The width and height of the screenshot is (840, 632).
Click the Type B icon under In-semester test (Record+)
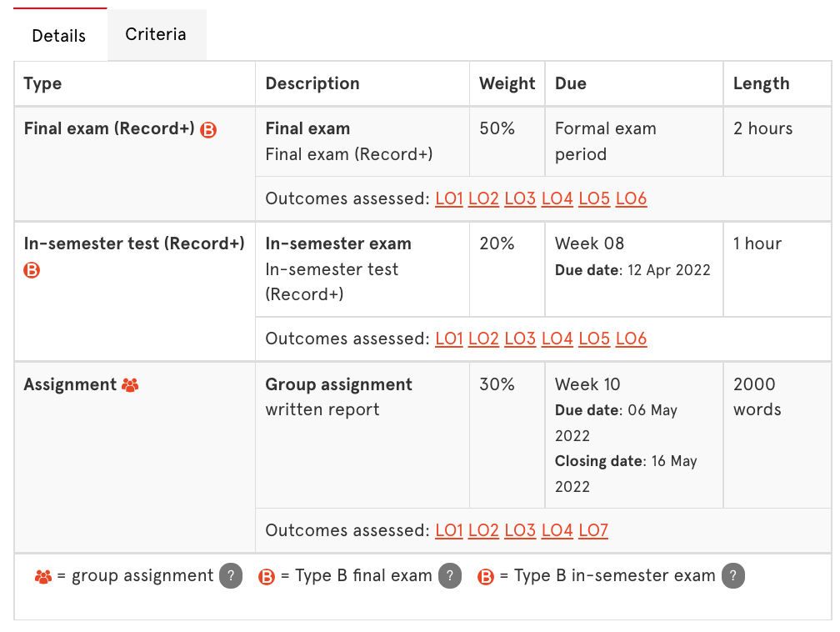pyautogui.click(x=32, y=270)
